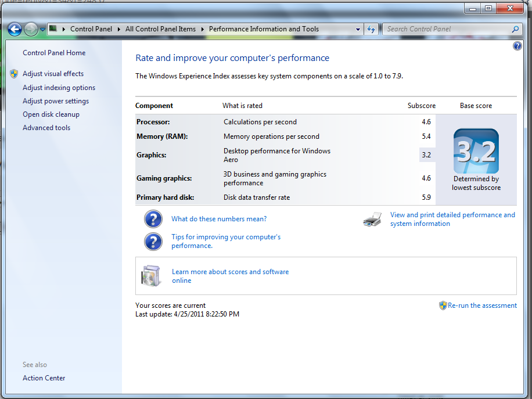Expand arrow after Control Panel breadcrumb

(118, 29)
